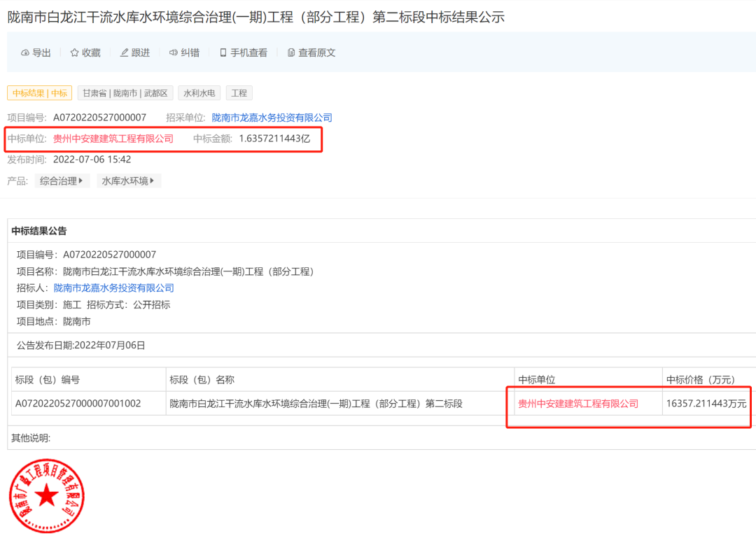Click the 跟进 label
The image size is (756, 538).
(141, 52)
